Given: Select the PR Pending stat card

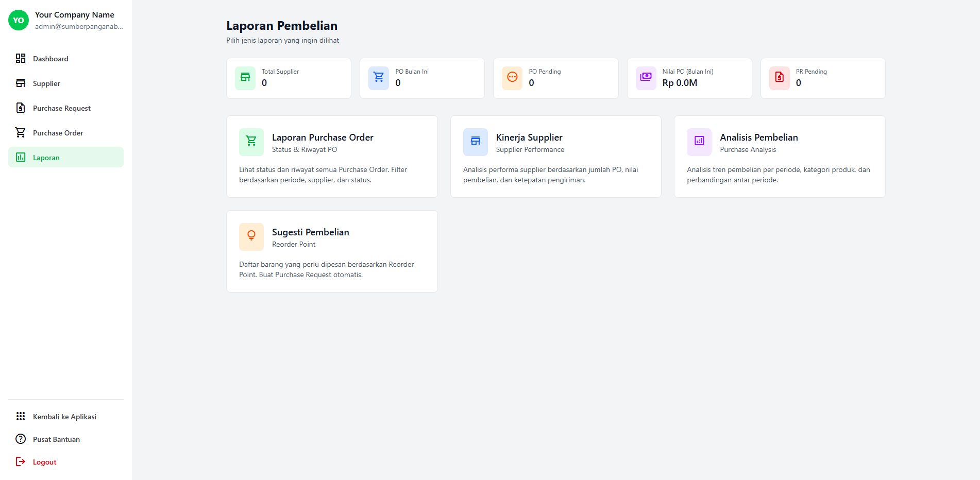Looking at the screenshot, I should 823,78.
